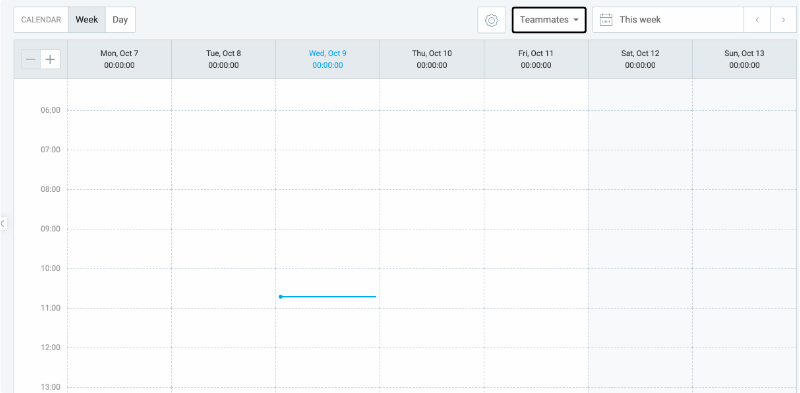Viewport: 800px width, 393px height.
Task: Open the Teammates dropdown
Action: (549, 20)
